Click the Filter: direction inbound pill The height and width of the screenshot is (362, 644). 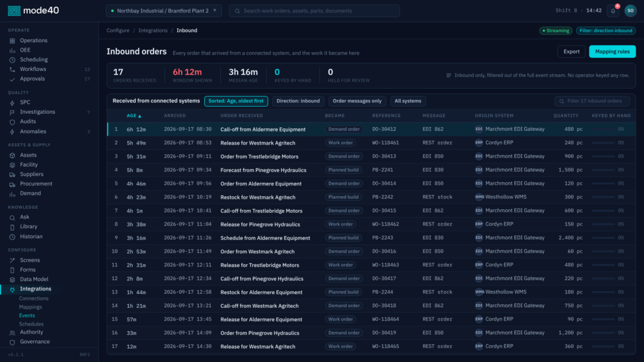[606, 31]
